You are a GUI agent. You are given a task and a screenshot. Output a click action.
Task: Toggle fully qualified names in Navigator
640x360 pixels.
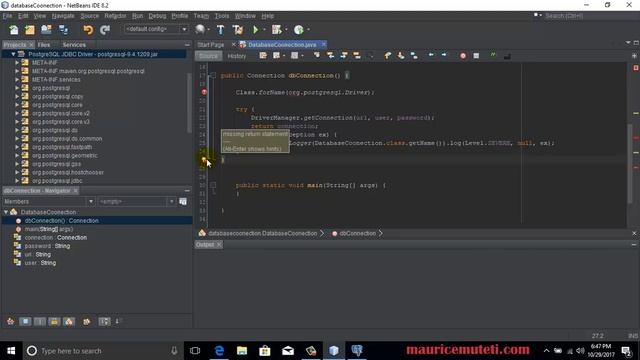87,322
